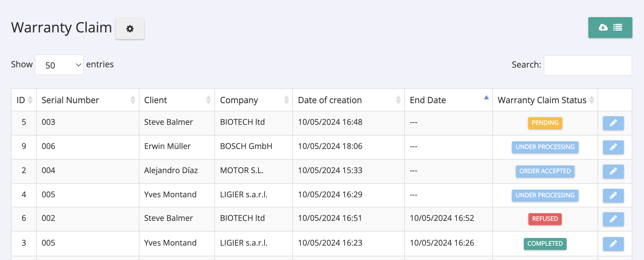Click pencil icon for claim ID 4
The width and height of the screenshot is (644, 260).
coord(613,195)
